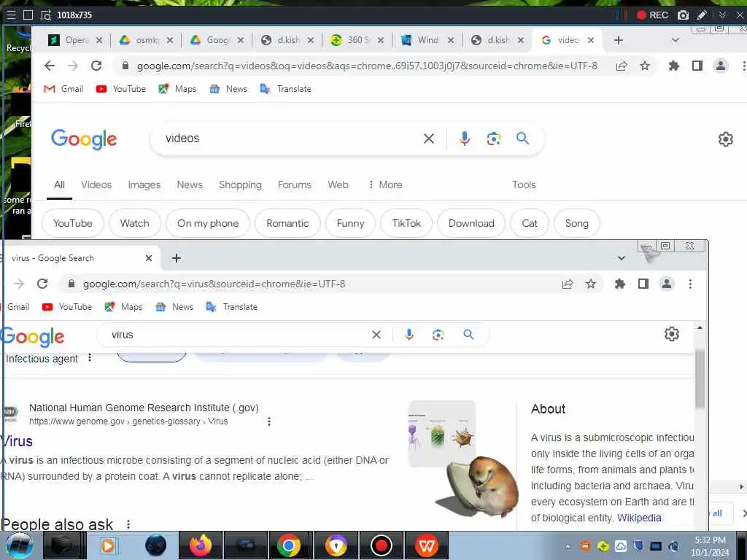Click the magnifier search icon in videos window

point(522,139)
